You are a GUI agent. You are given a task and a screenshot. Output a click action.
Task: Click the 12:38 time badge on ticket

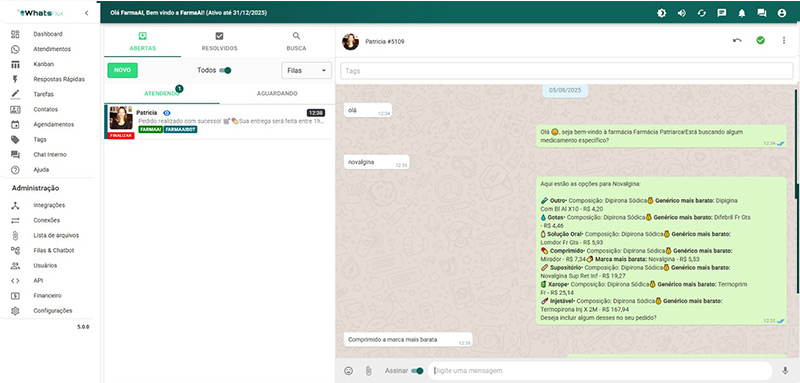[315, 113]
